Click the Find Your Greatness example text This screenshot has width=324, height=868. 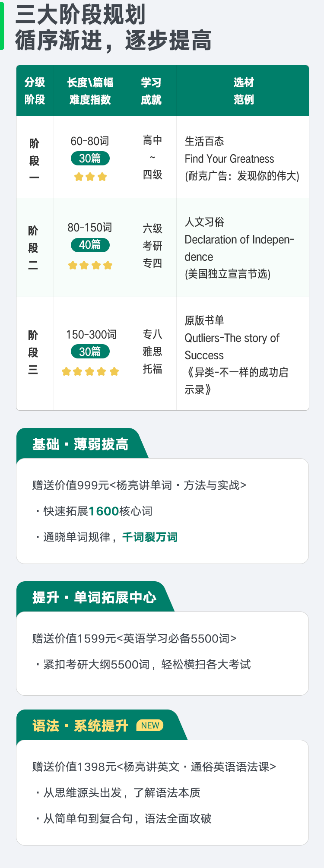229,159
